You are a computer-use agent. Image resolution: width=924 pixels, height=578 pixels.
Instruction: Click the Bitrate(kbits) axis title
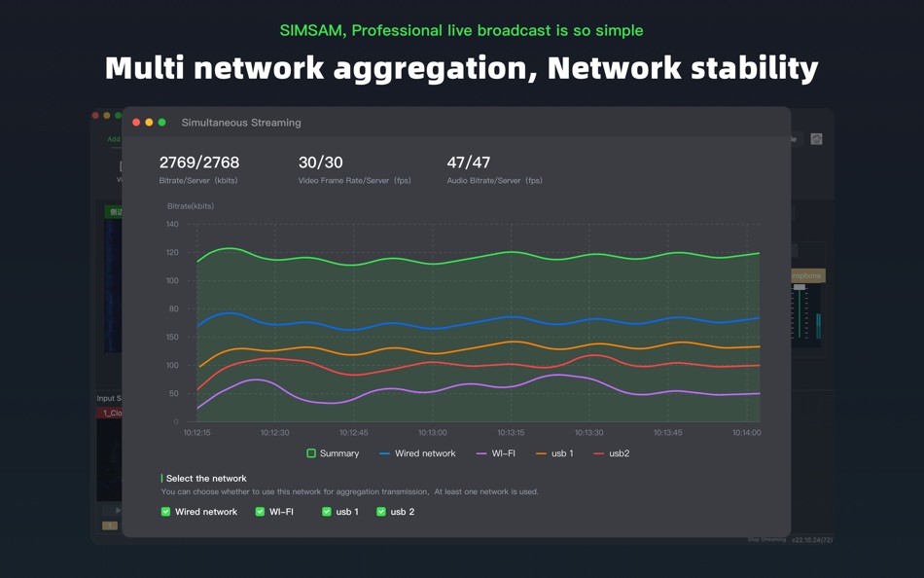click(191, 206)
